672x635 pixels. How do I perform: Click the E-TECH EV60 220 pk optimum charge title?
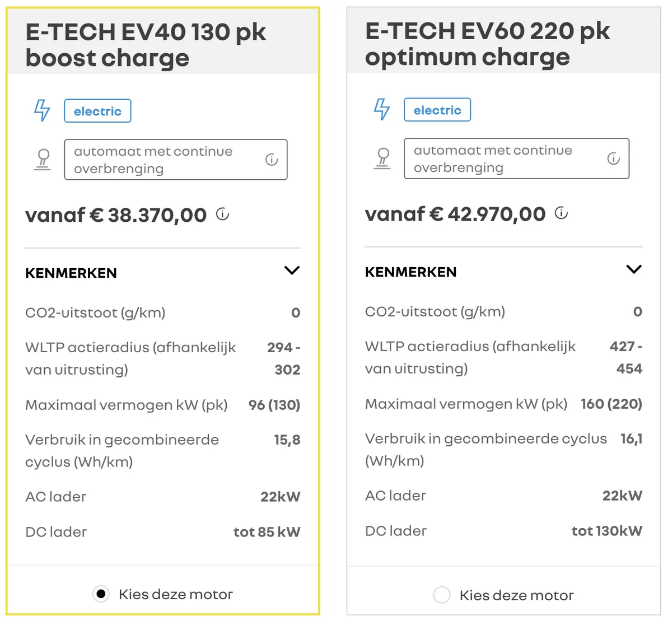pos(487,44)
